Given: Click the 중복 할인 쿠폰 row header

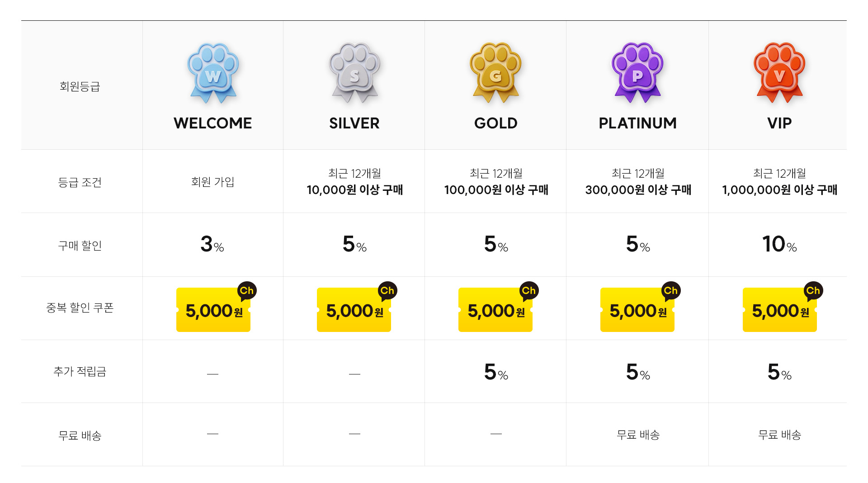Looking at the screenshot, I should [x=80, y=308].
